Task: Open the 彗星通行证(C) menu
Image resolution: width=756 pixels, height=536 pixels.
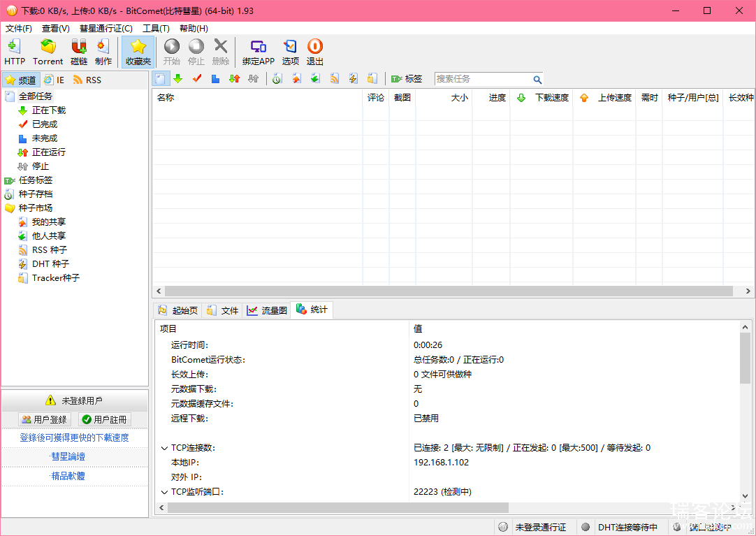Action: (x=106, y=29)
